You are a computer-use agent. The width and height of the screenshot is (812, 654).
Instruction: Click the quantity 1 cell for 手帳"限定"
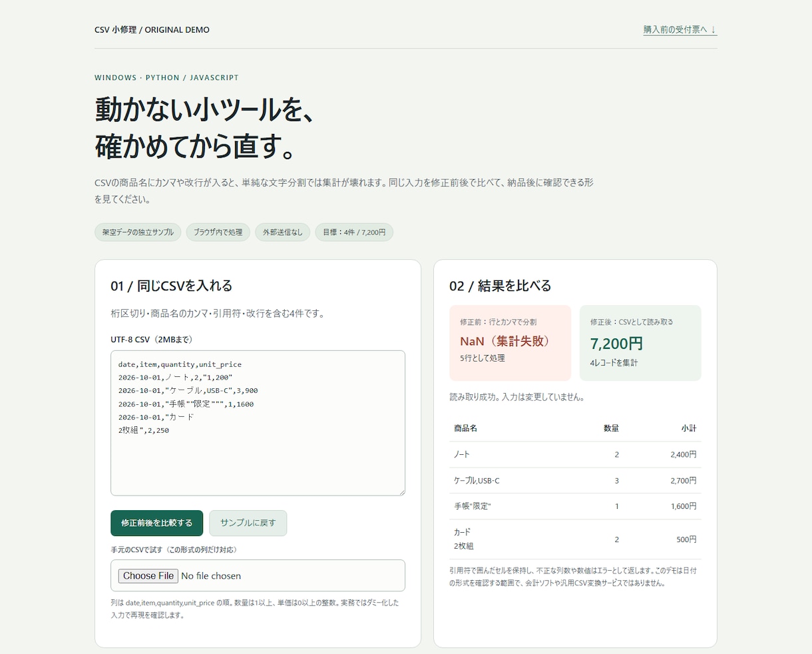coord(616,506)
